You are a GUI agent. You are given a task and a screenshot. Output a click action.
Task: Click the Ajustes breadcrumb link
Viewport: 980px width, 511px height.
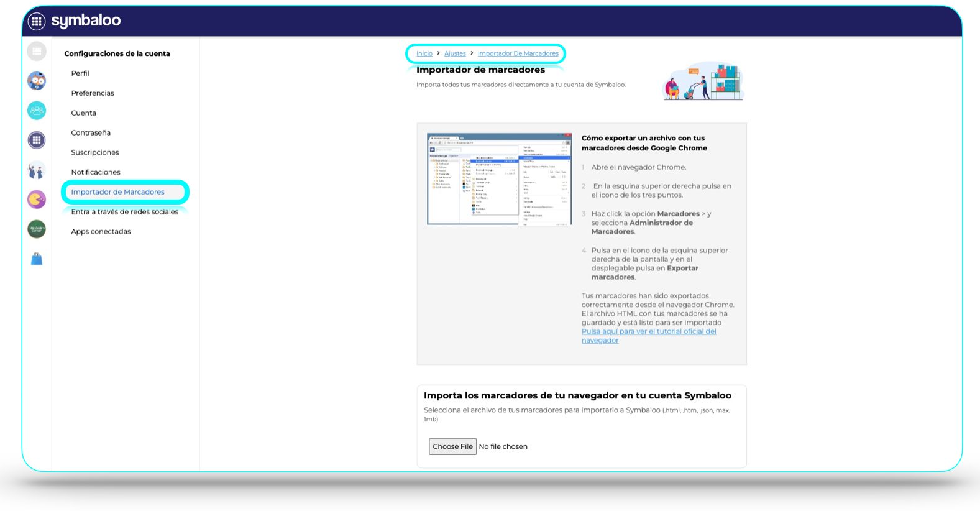(x=455, y=53)
